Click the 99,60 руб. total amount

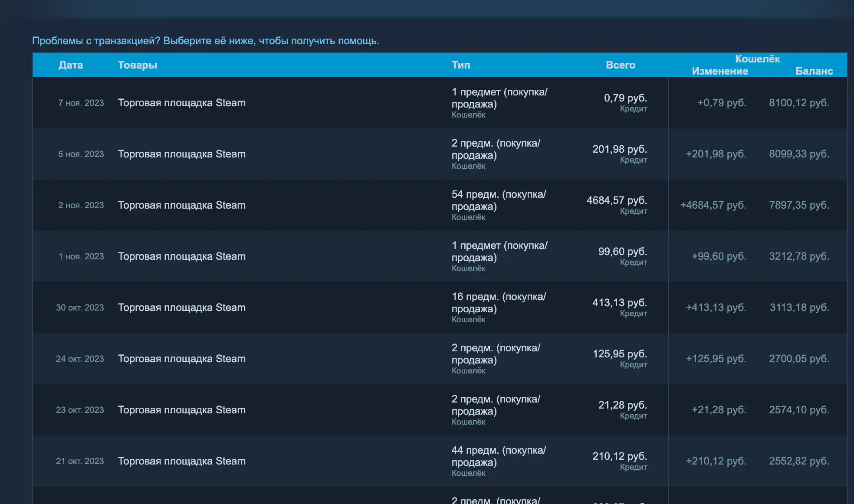pyautogui.click(x=623, y=252)
